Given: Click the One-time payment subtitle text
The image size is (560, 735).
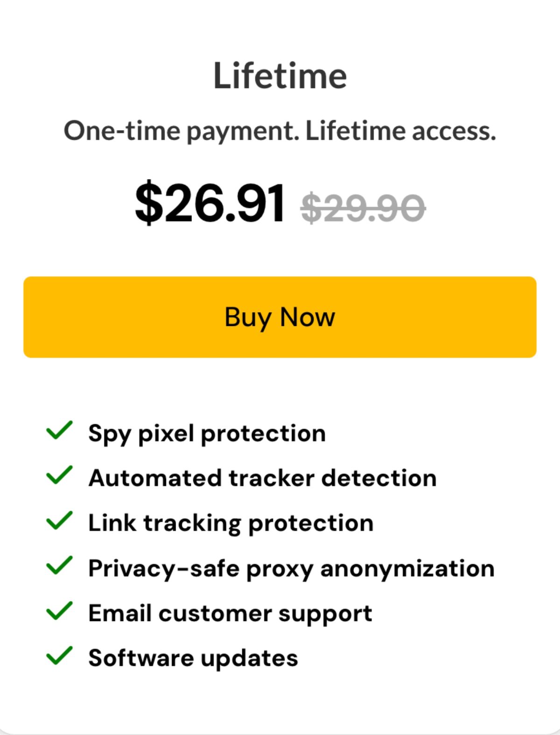Looking at the screenshot, I should tap(280, 131).
